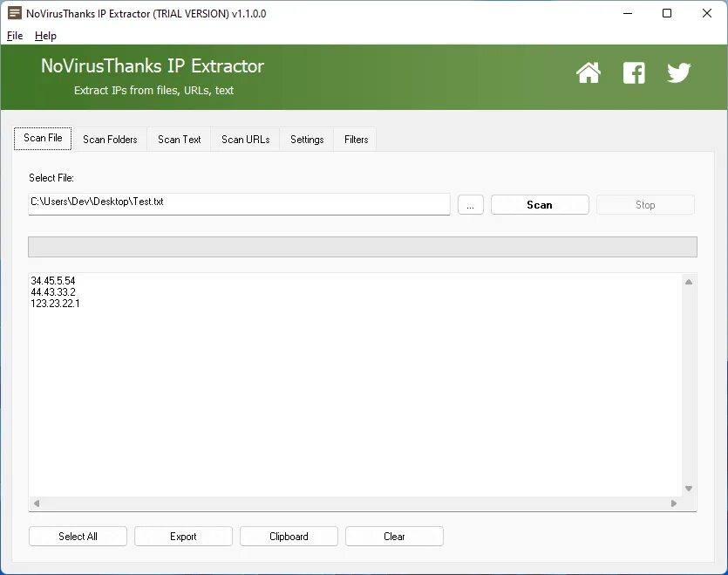Switch to the Scan Text tab
This screenshot has width=728, height=575.
point(180,140)
